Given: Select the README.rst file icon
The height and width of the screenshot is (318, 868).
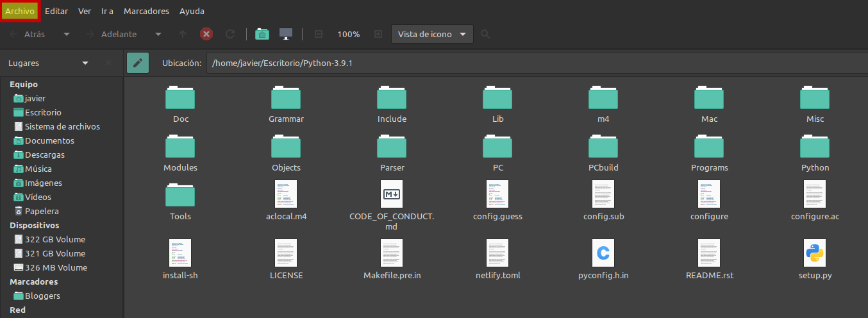Looking at the screenshot, I should point(709,253).
